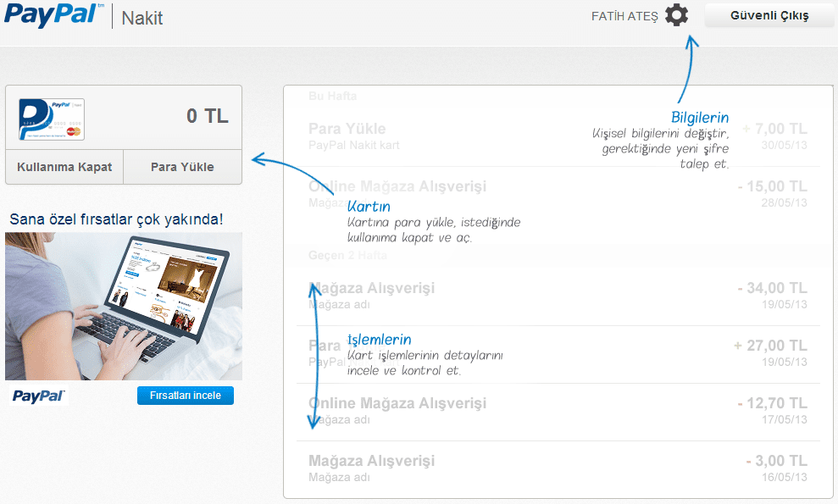Log out with Güvenli Çıkış button
The image size is (838, 504).
[x=769, y=15]
